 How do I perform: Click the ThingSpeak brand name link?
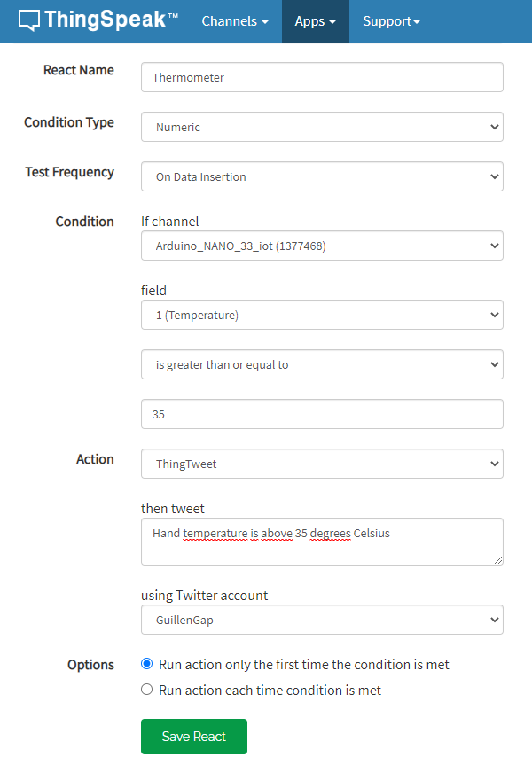[110, 20]
